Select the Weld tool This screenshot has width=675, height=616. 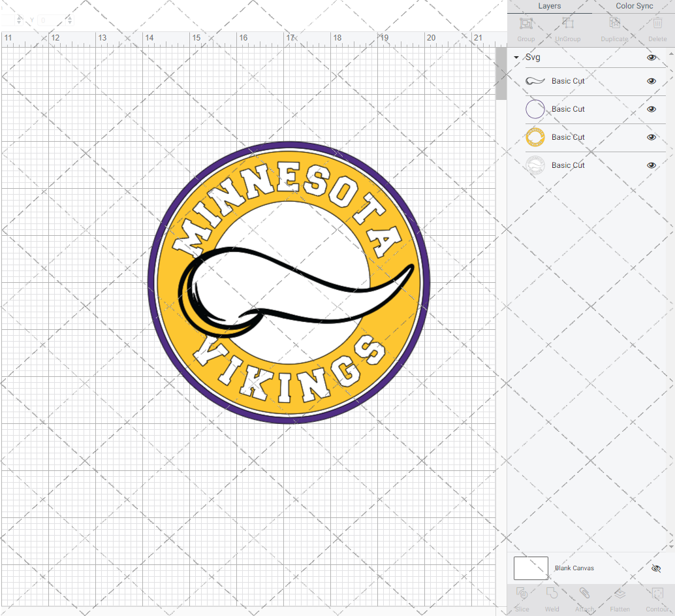point(552,594)
